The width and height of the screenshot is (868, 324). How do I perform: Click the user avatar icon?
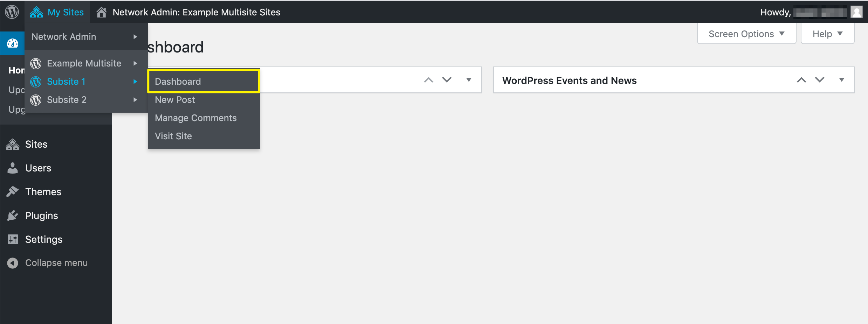tap(857, 12)
